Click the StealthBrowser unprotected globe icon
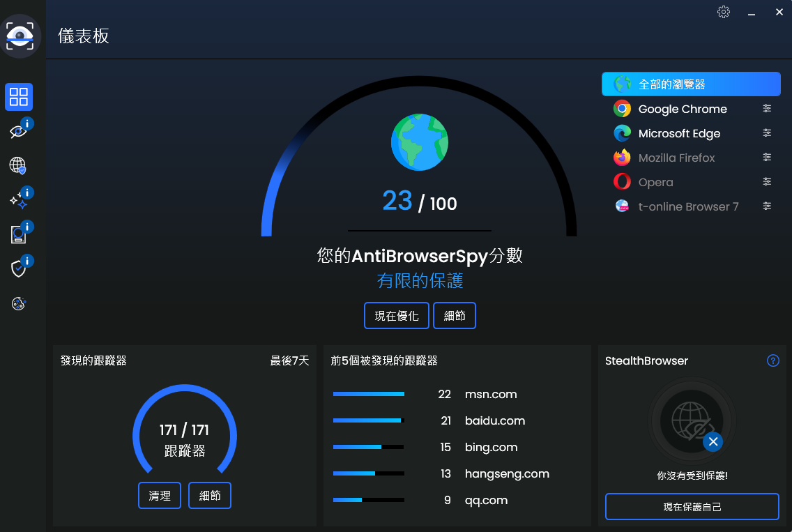Viewport: 792px width, 532px height. 692,421
